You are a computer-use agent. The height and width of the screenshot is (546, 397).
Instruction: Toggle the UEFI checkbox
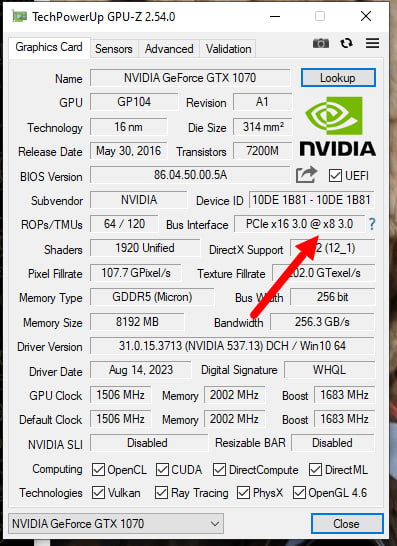(335, 176)
